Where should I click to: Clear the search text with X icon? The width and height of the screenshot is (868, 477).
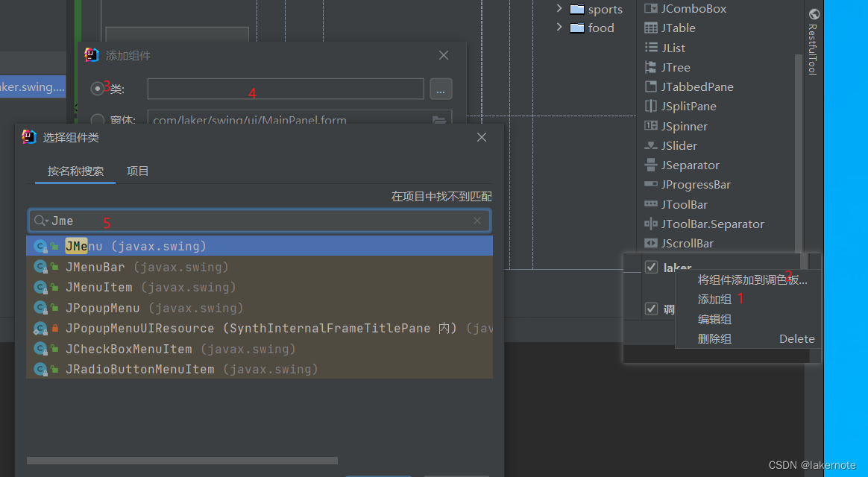pyautogui.click(x=477, y=221)
